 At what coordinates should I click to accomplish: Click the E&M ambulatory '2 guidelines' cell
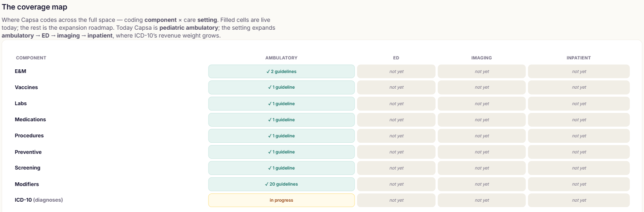(281, 71)
